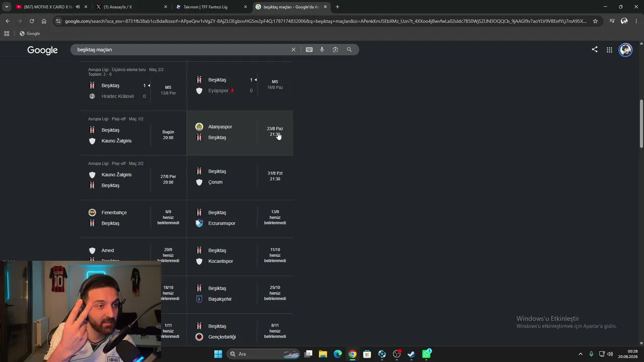This screenshot has width=644, height=362.
Task: Open the Fenerbahçe vs Beşiktaş fixture
Action: pyautogui.click(x=133, y=218)
